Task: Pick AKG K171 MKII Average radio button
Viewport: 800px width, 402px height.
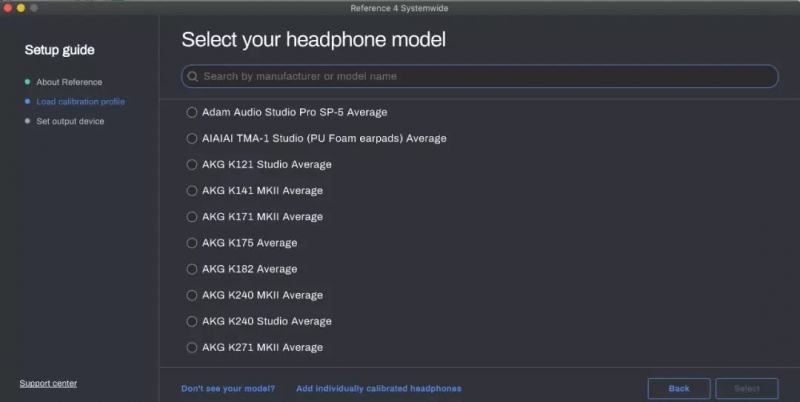Action: [192, 217]
